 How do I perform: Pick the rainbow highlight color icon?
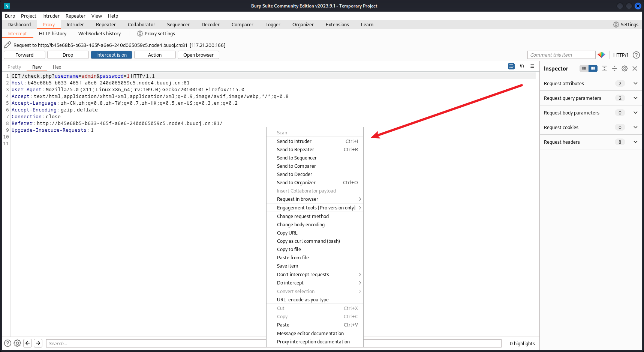pos(601,55)
